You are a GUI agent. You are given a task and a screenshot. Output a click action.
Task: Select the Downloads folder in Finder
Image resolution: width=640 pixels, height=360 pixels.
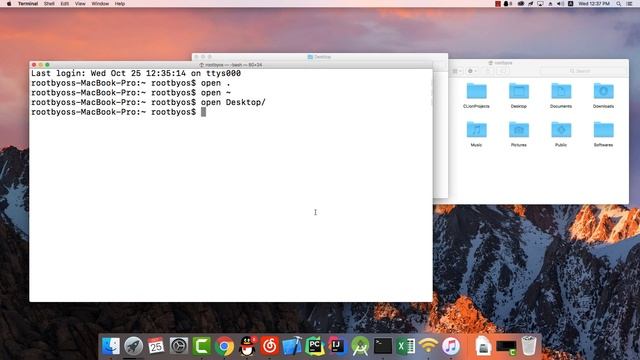pyautogui.click(x=603, y=96)
